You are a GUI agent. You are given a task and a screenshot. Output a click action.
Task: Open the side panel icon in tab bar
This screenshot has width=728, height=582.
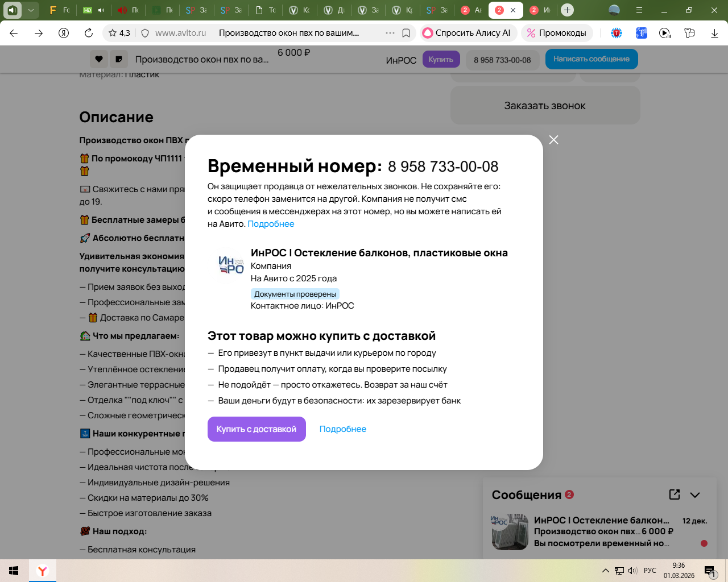tap(13, 10)
